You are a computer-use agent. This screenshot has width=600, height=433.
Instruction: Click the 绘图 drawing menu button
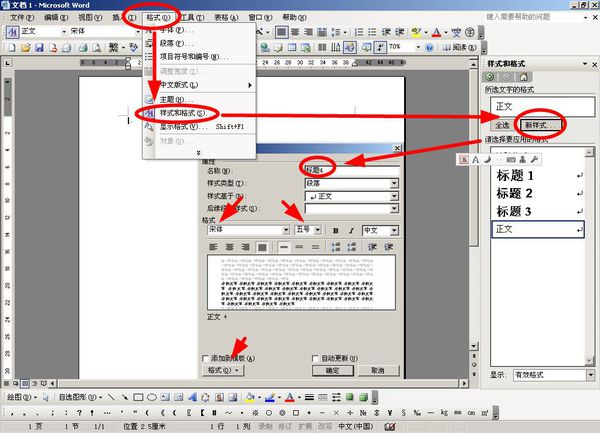[22, 397]
